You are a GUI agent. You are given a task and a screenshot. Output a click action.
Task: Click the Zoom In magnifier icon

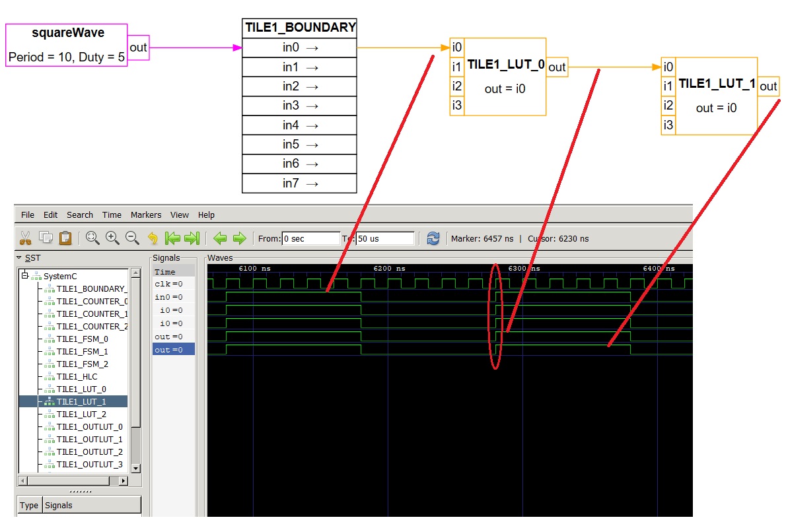tap(112, 238)
